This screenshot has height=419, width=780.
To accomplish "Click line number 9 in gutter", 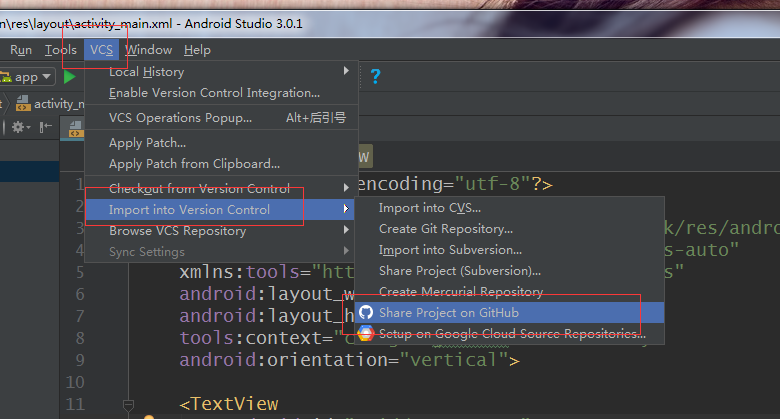I will [80, 360].
